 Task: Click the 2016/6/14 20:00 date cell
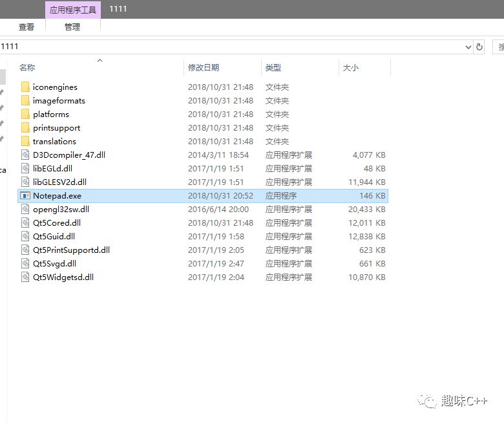tap(218, 209)
